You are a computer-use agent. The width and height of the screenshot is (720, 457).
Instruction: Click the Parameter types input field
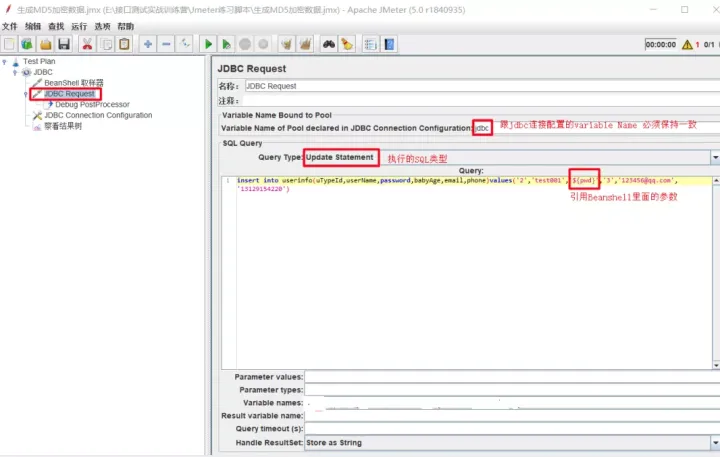tap(512, 389)
